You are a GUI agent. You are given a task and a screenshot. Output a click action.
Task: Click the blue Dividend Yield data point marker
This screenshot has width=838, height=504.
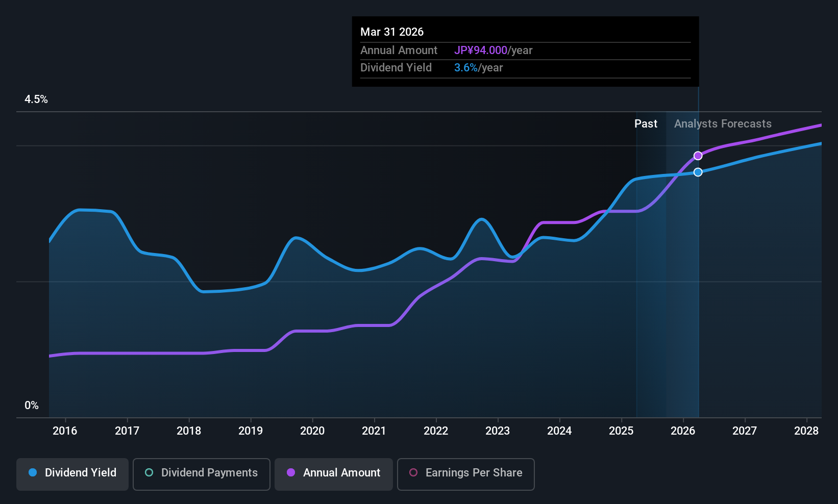click(x=698, y=172)
